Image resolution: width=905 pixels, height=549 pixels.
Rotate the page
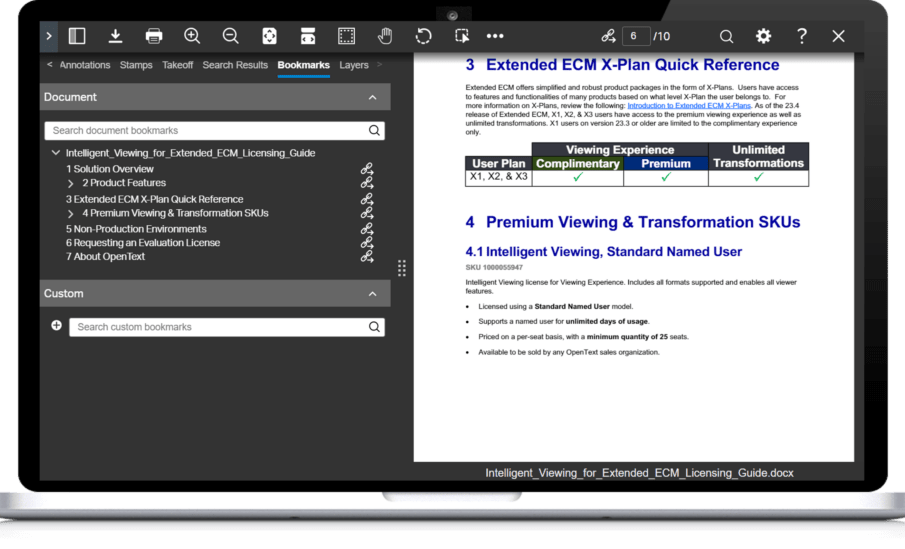point(423,36)
